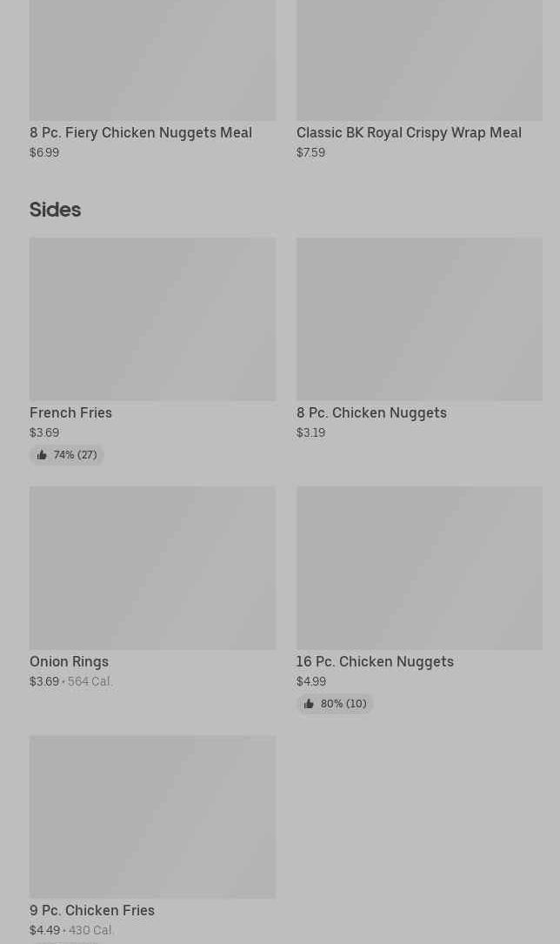Open the Onion Rings item name
Image resolution: width=560 pixels, height=944 pixels.
pos(70,661)
